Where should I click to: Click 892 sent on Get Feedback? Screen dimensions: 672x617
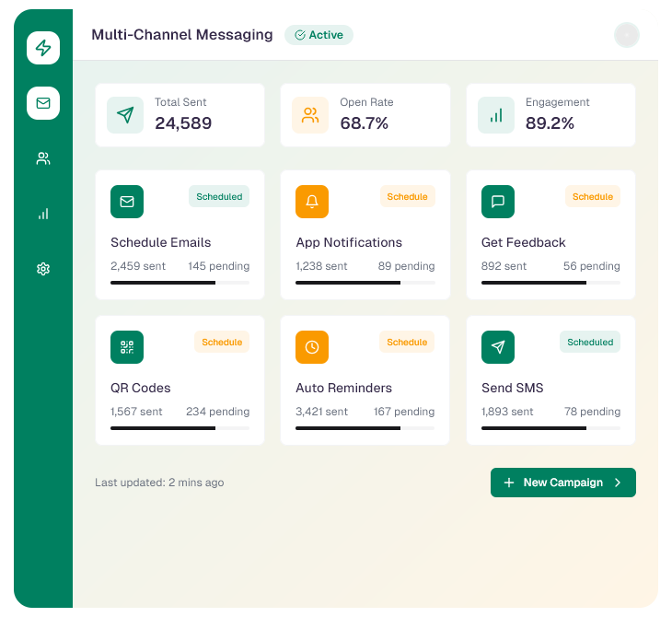click(x=504, y=266)
